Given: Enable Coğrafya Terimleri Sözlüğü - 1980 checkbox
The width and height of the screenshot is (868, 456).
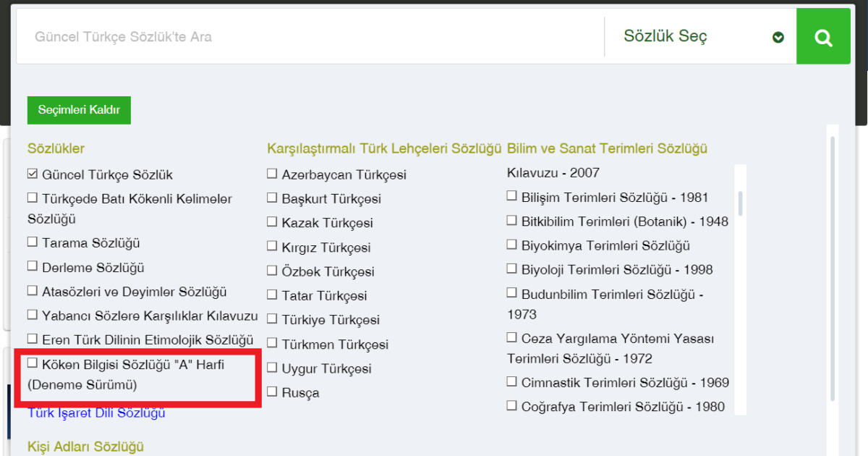Looking at the screenshot, I should click(512, 405).
